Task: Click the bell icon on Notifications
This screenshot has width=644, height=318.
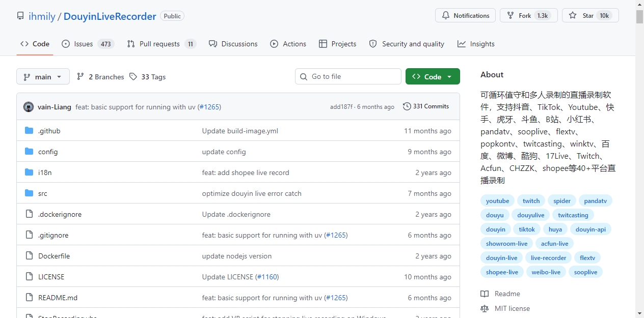Action: (446, 15)
